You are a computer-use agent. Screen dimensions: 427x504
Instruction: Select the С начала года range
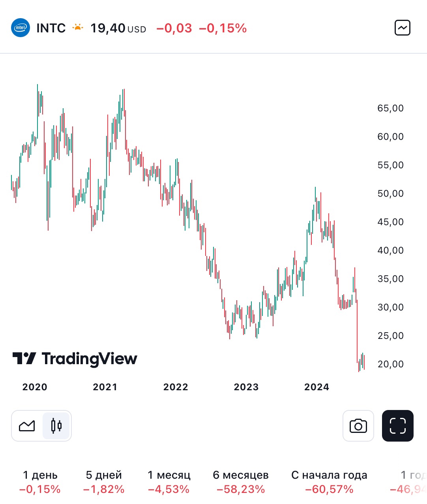pos(329,482)
